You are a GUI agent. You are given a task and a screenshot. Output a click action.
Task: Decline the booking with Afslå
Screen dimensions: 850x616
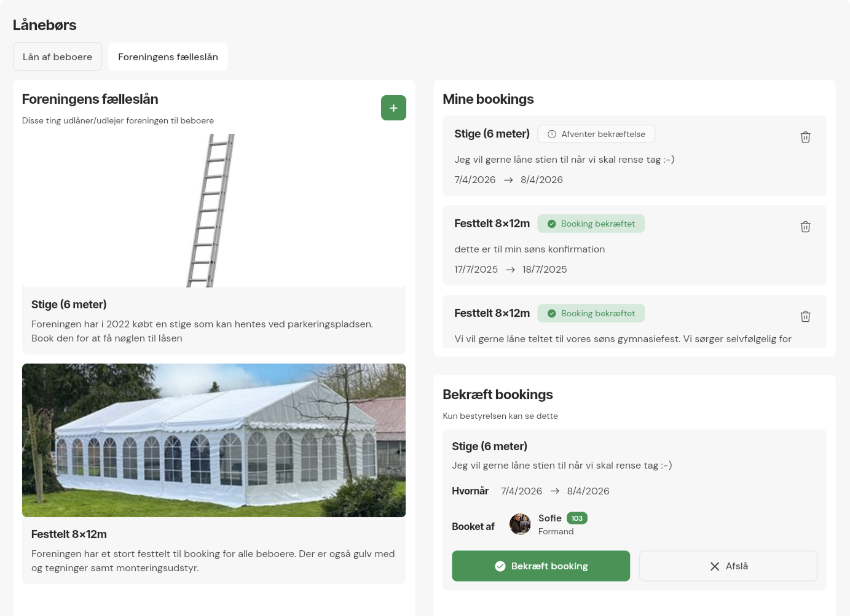(x=728, y=566)
